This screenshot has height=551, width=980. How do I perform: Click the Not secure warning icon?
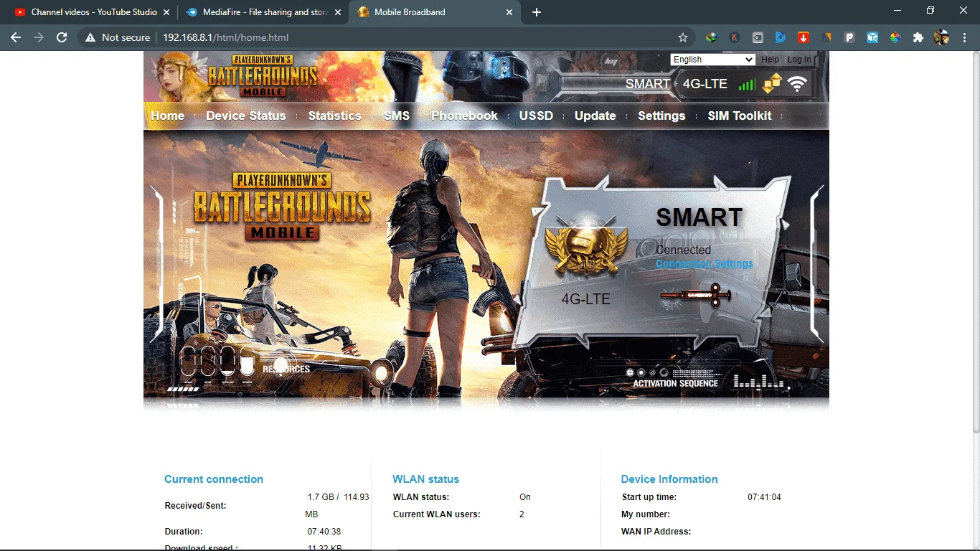[90, 37]
